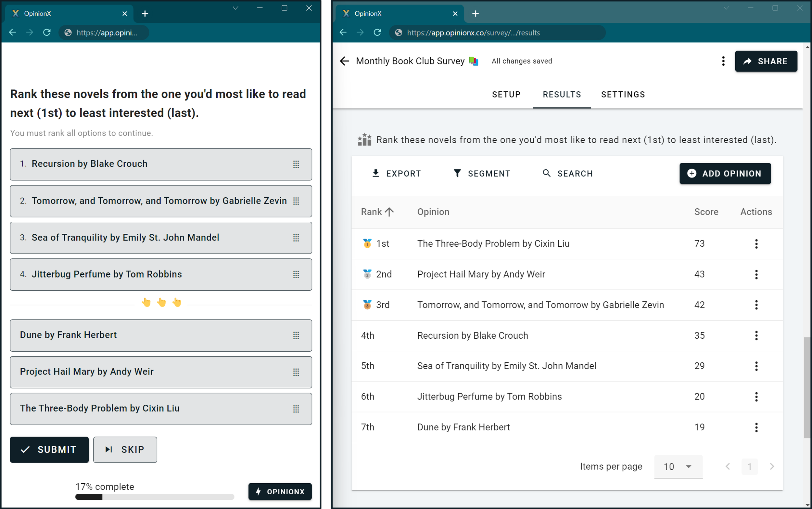Image resolution: width=812 pixels, height=509 pixels.
Task: Open actions menu for Project Hail Mary row
Action: (756, 274)
